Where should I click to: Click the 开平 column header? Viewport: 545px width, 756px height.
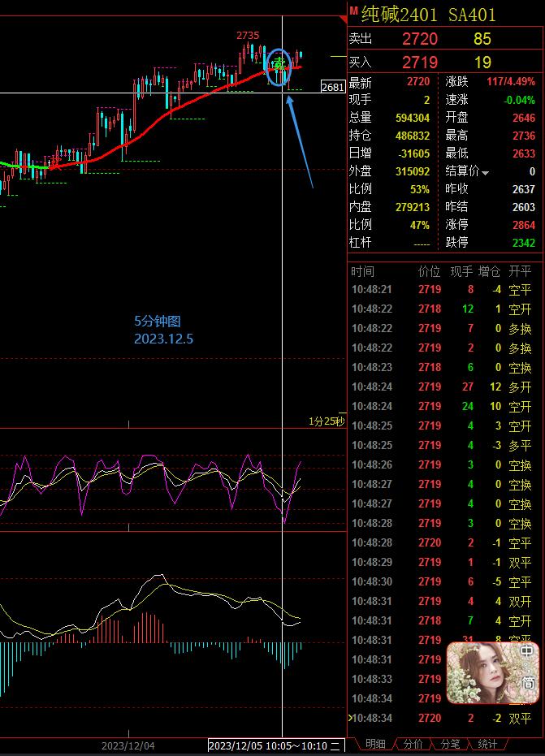pos(520,271)
